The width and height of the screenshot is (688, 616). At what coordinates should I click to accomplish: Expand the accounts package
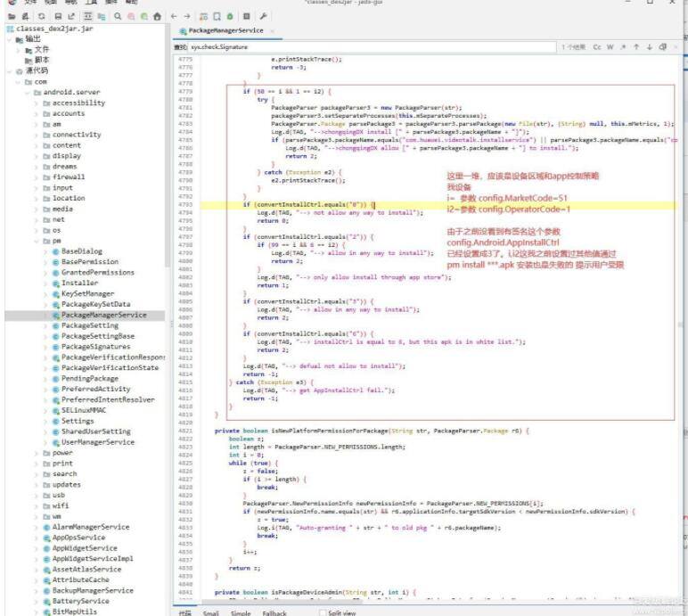(37, 114)
